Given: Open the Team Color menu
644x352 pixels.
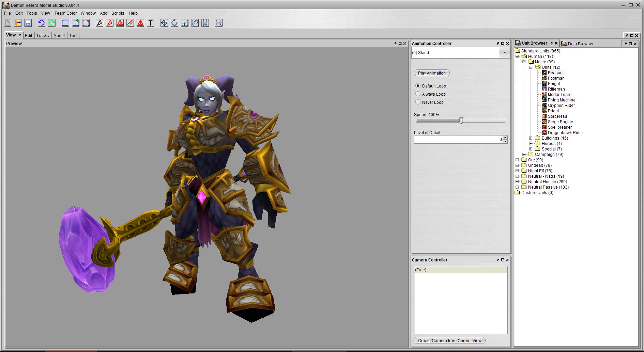Looking at the screenshot, I should coord(65,13).
